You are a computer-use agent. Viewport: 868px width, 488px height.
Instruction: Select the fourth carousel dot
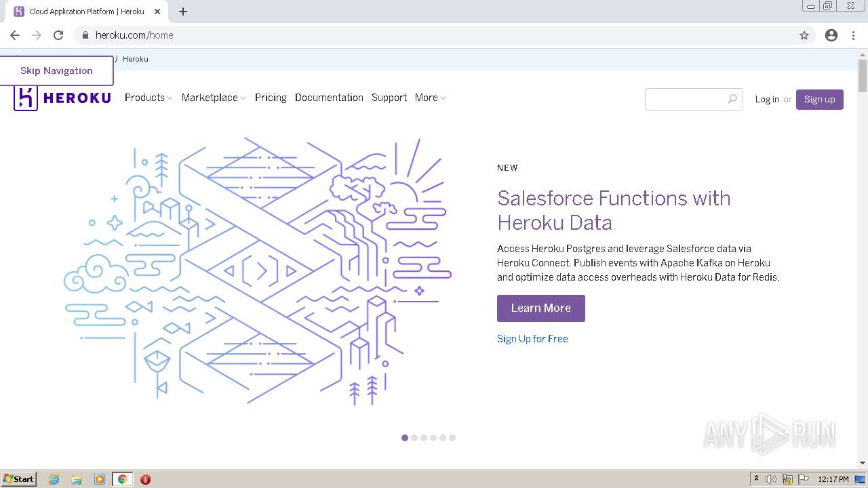tap(433, 438)
